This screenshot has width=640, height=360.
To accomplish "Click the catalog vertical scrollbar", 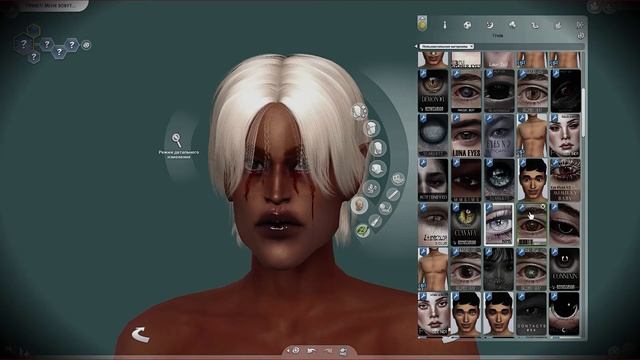I will [x=583, y=112].
